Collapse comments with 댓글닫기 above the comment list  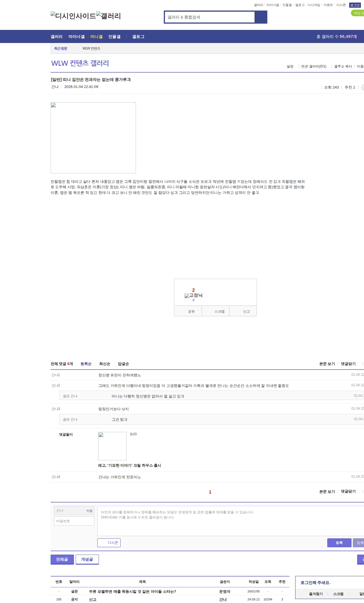(348, 364)
